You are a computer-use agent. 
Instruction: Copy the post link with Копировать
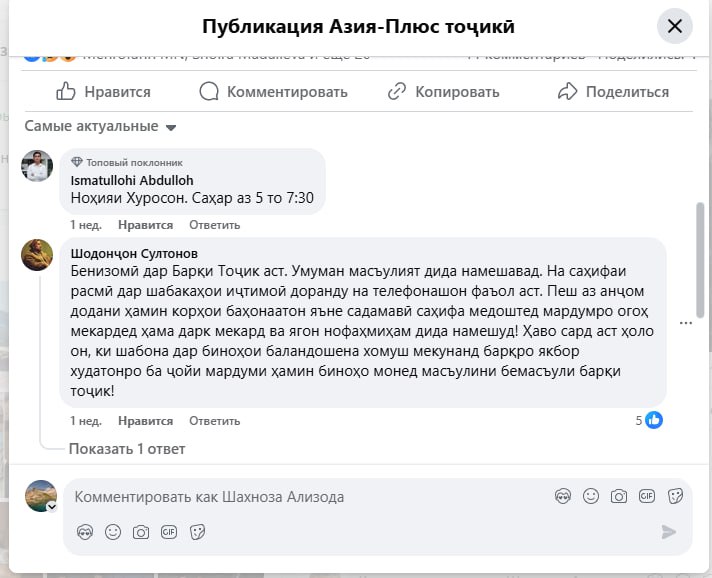[x=443, y=92]
